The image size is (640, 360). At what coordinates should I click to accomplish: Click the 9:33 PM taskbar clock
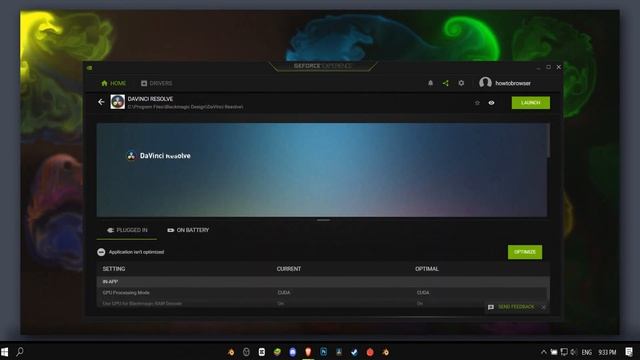point(607,352)
